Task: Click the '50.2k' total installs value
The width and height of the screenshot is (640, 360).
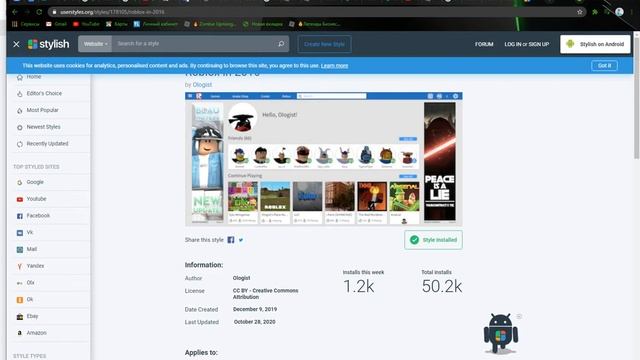Action: [442, 286]
